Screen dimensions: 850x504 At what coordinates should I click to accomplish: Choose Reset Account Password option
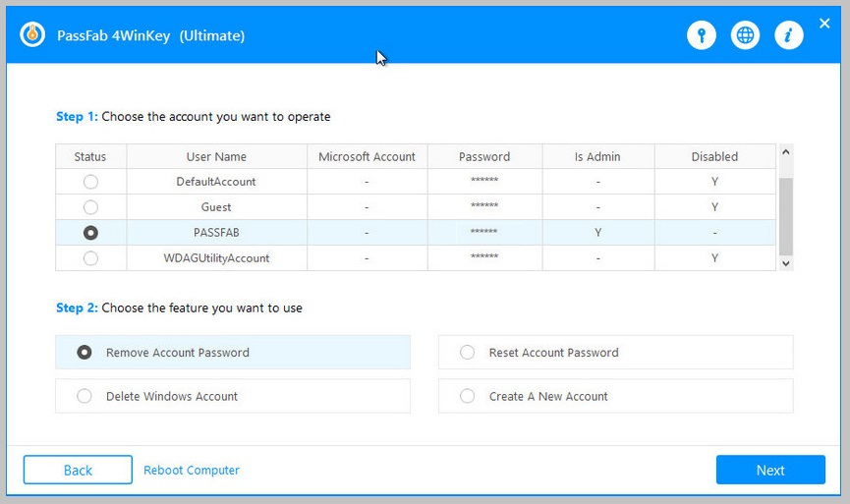[615, 353]
